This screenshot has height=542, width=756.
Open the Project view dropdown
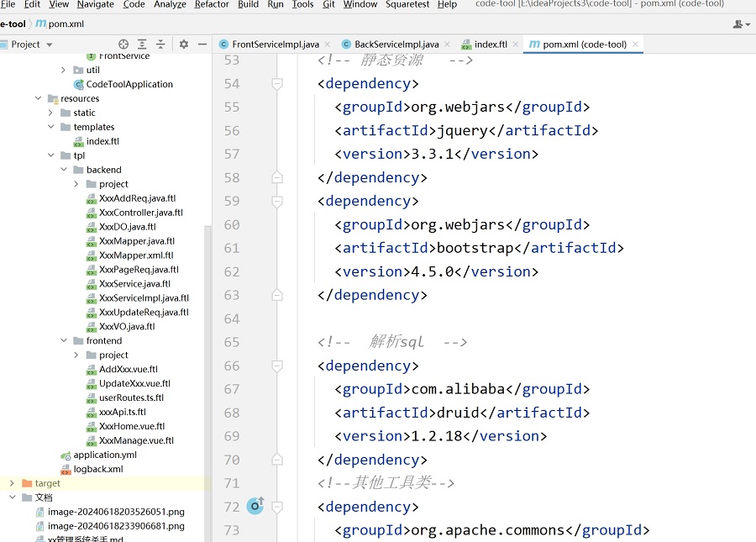(x=49, y=44)
